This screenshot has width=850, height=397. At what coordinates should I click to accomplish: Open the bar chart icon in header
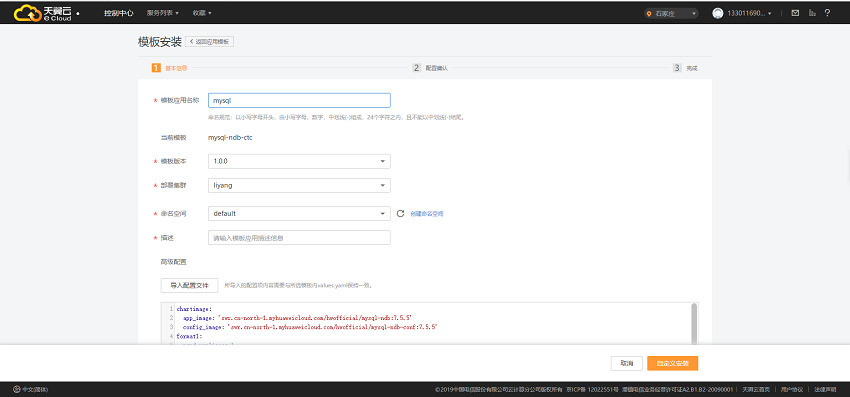[812, 13]
